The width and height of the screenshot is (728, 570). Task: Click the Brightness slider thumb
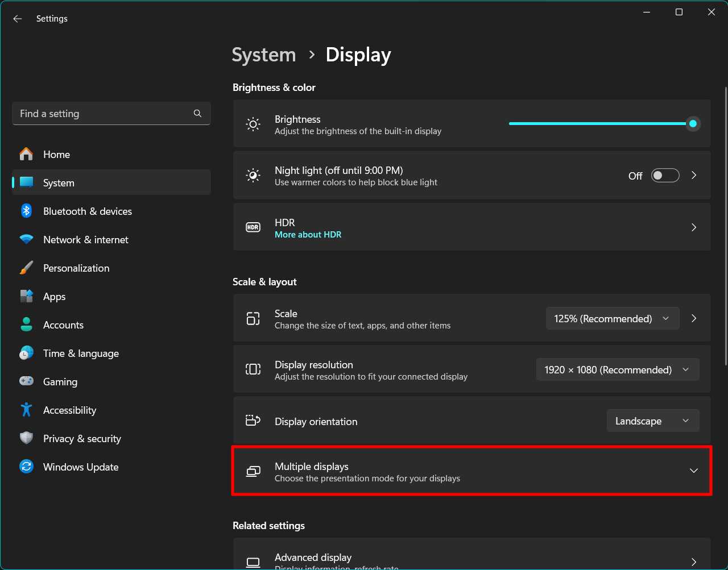tap(693, 123)
